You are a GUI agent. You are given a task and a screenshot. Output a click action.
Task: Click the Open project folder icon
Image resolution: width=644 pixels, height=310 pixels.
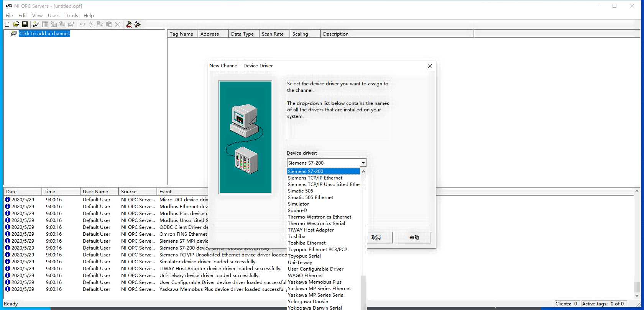pos(16,24)
